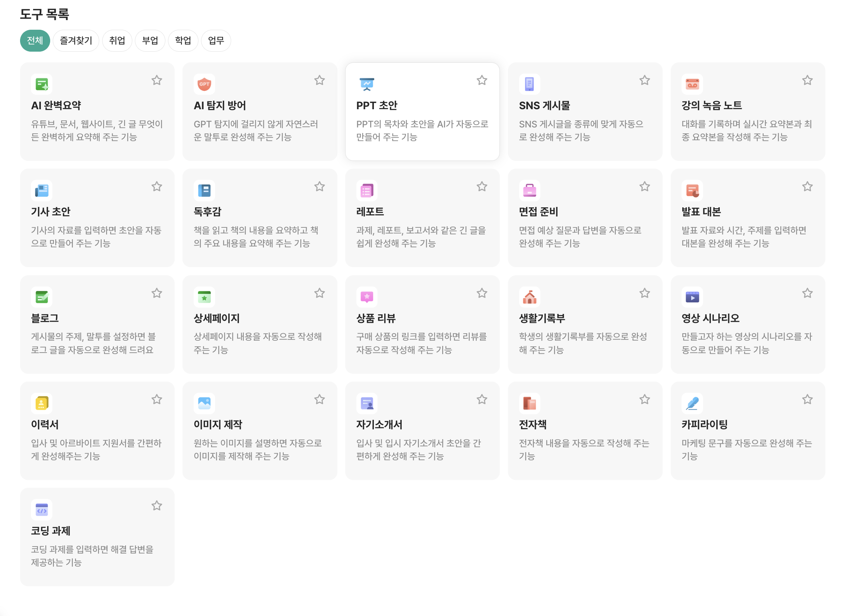848x616 pixels.
Task: Open the 카피라이팅 pen icon
Action: (693, 404)
